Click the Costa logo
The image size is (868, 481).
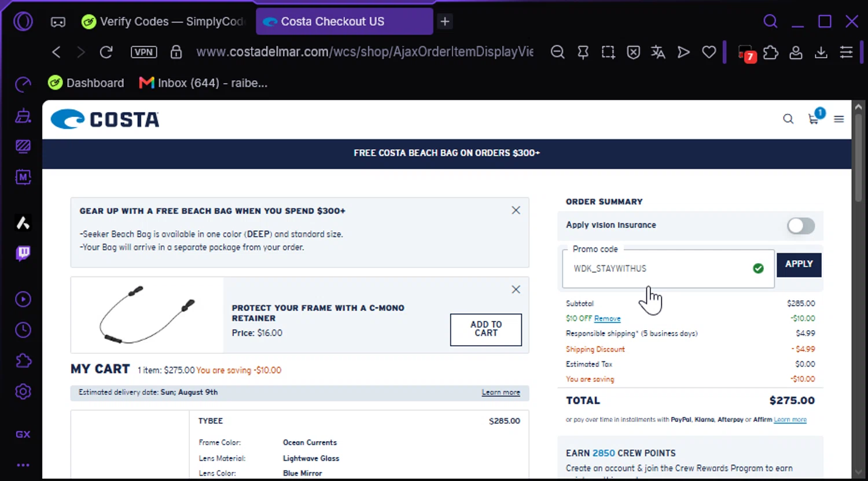[x=105, y=119]
